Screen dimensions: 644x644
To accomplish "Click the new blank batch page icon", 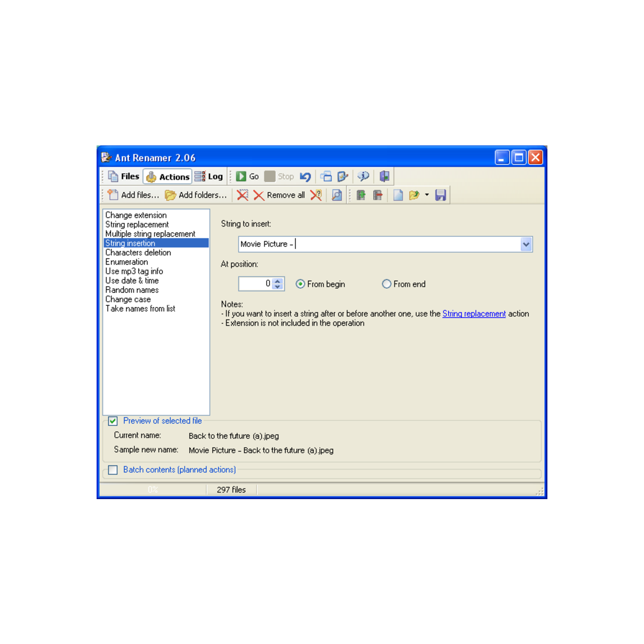I will [398, 195].
